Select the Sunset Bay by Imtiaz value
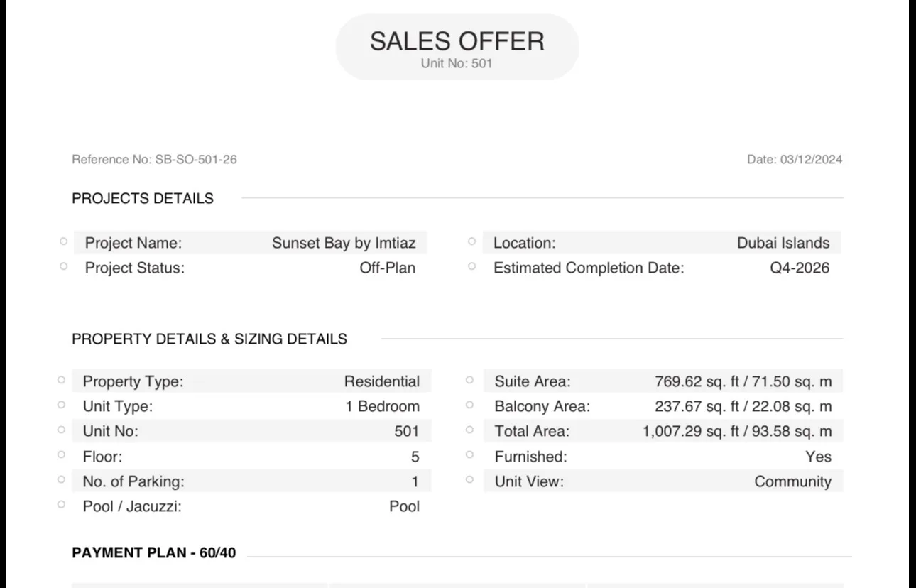 344,243
